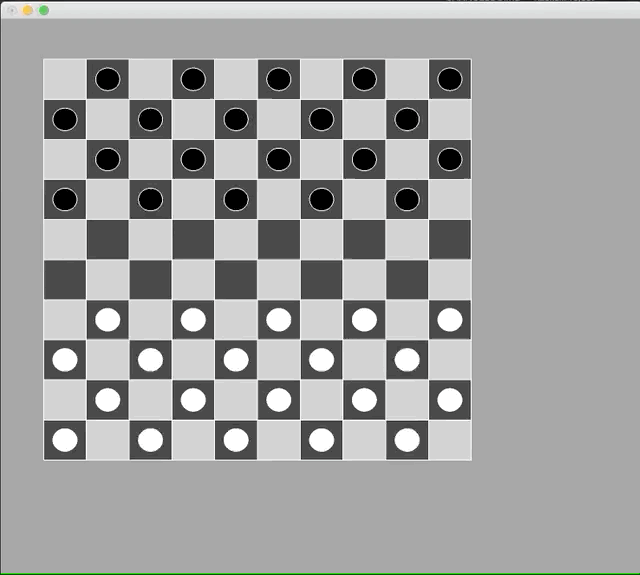This screenshot has width=640, height=575.
Task: Choose empty dark square in sixth row, ninth column
Action: (x=407, y=280)
